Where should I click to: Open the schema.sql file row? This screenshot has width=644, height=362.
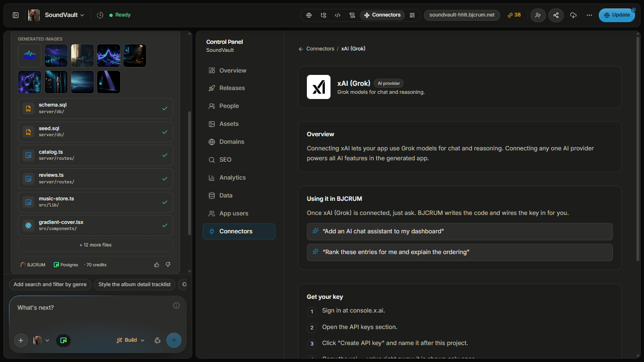click(95, 108)
